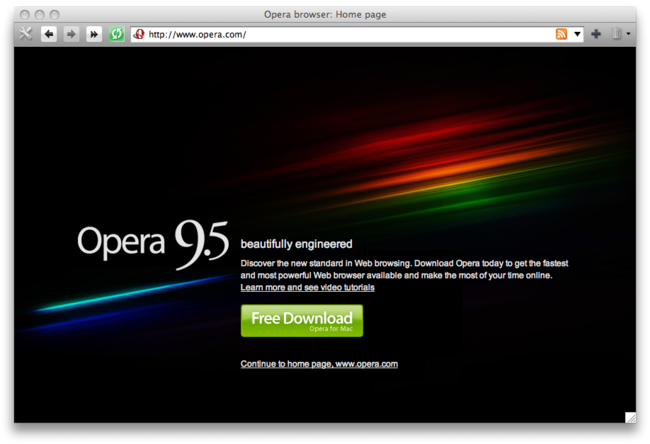Viewport: 650px width, 444px height.
Task: Reload the page with the green refresh icon
Action: tap(116, 34)
